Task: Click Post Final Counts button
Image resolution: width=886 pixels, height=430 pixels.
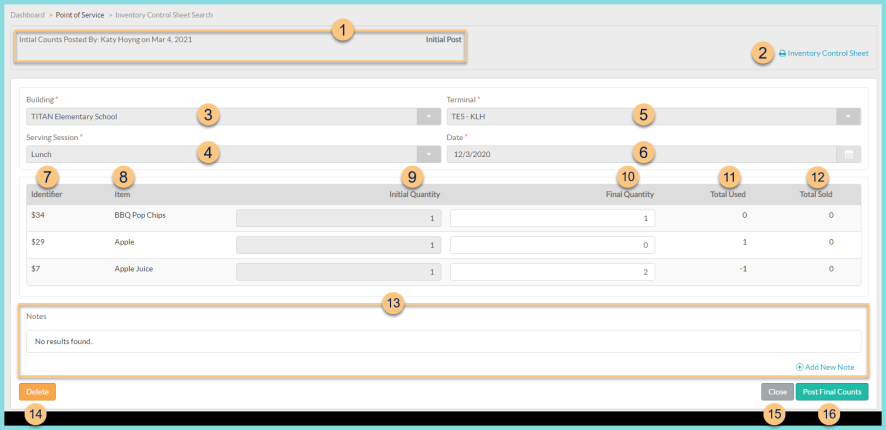Action: coord(832,392)
